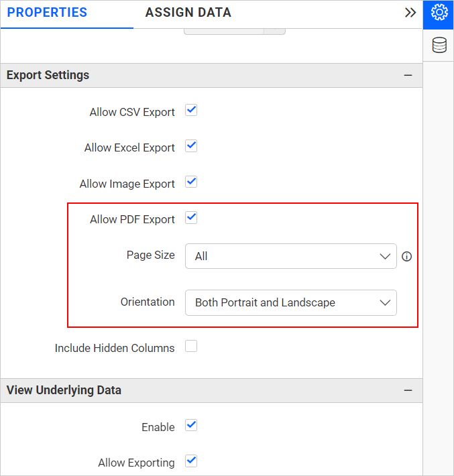The image size is (454, 476).
Task: Switch to the PROPERTIES tab
Action: pos(47,13)
